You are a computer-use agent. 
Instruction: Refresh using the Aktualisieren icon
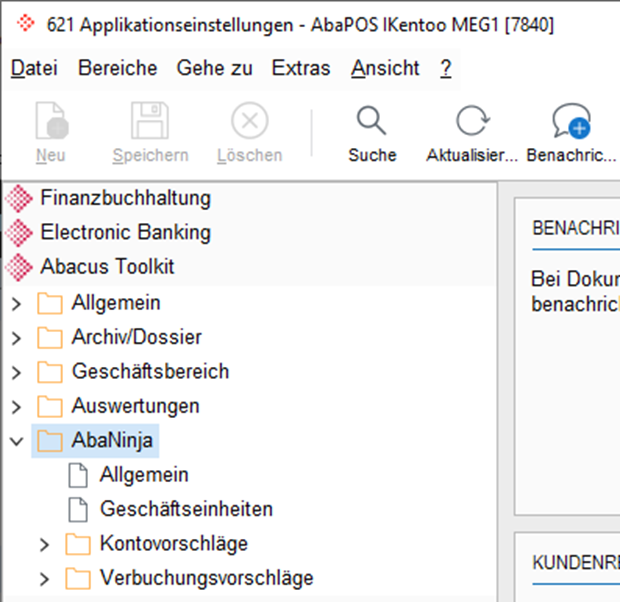pos(471,123)
